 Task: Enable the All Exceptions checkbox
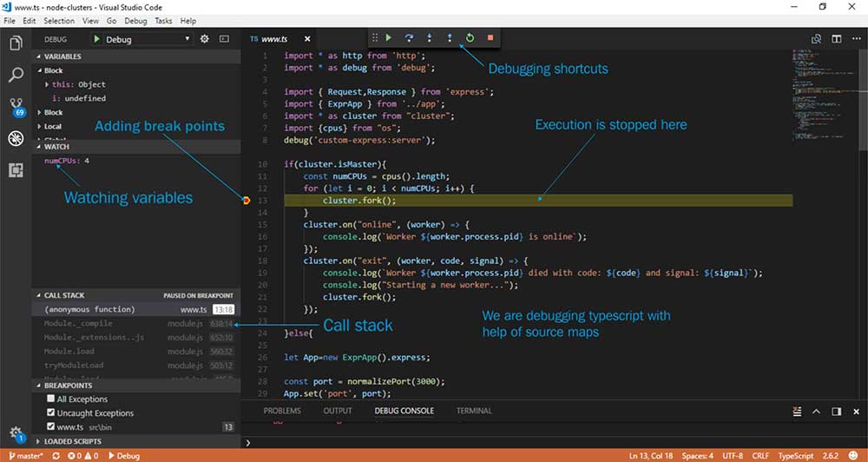51,399
